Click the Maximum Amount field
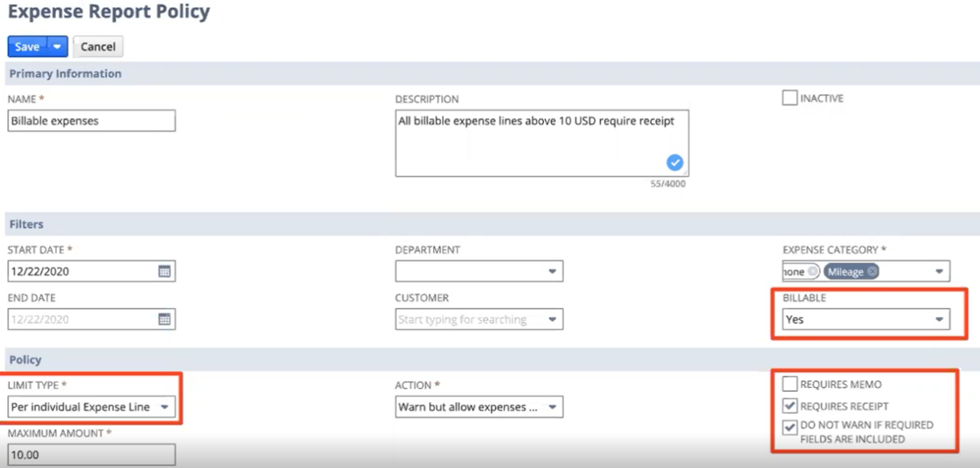Viewport: 980px width, 468px height. pyautogui.click(x=91, y=455)
